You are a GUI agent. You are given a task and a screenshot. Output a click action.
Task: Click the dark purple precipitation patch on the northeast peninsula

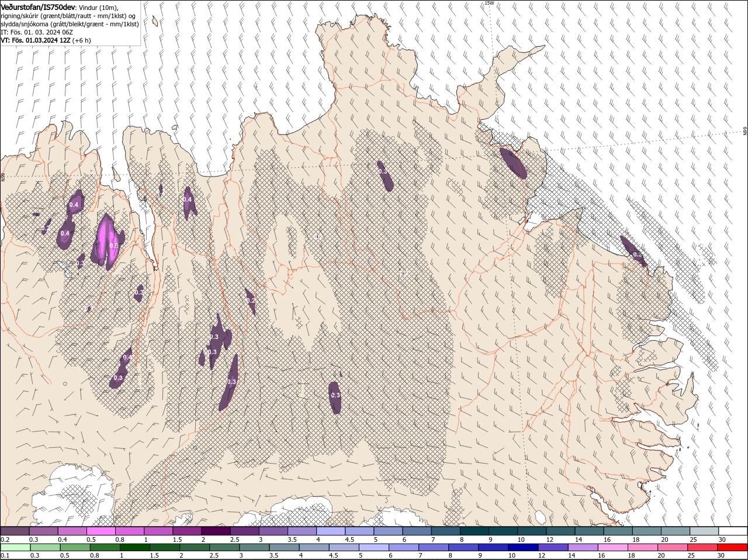(x=514, y=163)
